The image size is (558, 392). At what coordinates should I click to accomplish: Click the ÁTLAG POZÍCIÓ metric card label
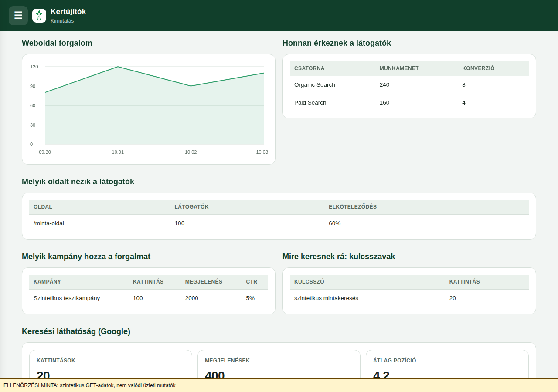395,361
